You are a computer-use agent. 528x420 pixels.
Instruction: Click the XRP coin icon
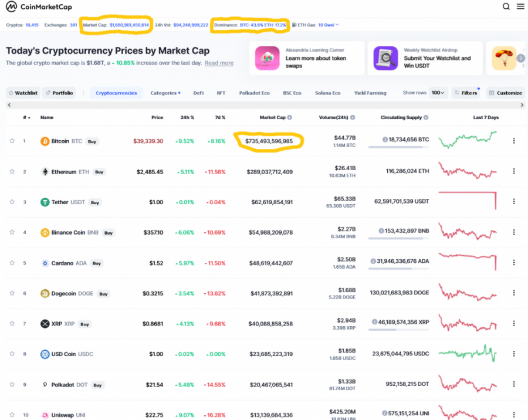click(x=45, y=324)
